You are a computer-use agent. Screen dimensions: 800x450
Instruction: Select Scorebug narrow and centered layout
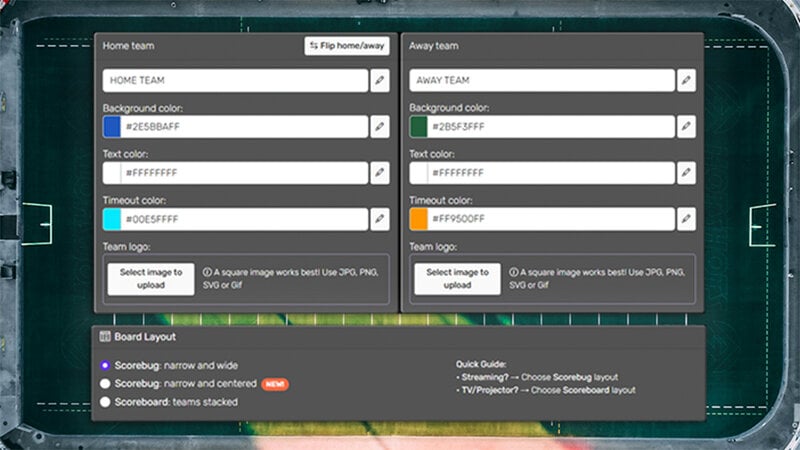(x=106, y=384)
